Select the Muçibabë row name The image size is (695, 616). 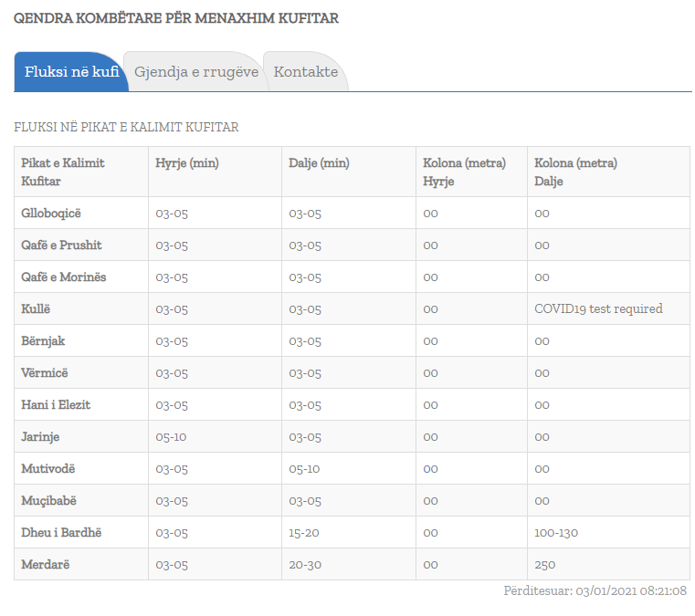coord(48,500)
